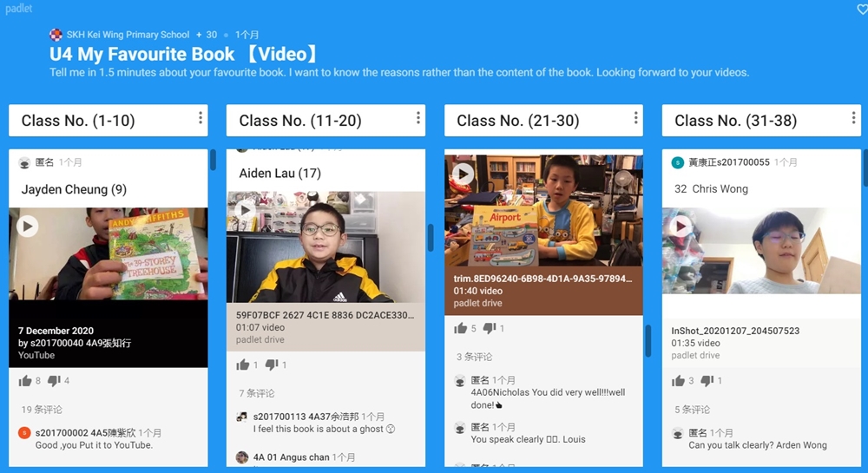Play Chris Wong's video
Screen dimensions: 868x473
point(681,227)
